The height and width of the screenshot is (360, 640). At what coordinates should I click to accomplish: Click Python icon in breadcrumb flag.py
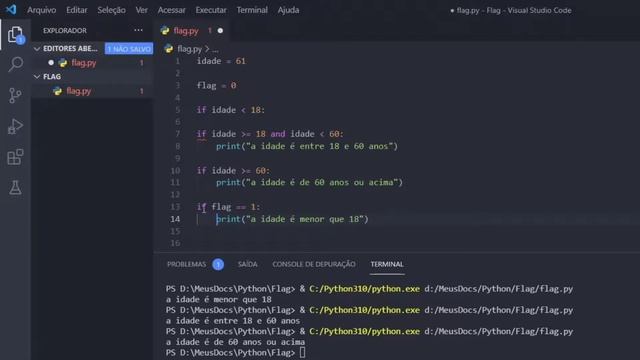point(169,49)
